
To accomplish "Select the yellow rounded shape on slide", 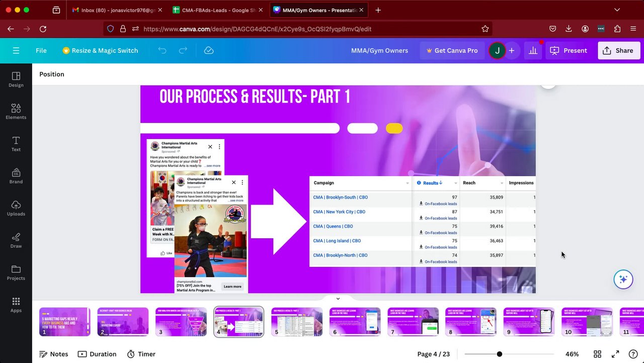I will click(x=394, y=128).
